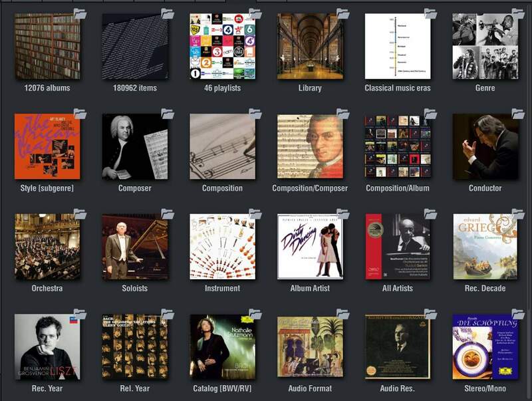Select the Composer portrait thumbnail

[135, 147]
